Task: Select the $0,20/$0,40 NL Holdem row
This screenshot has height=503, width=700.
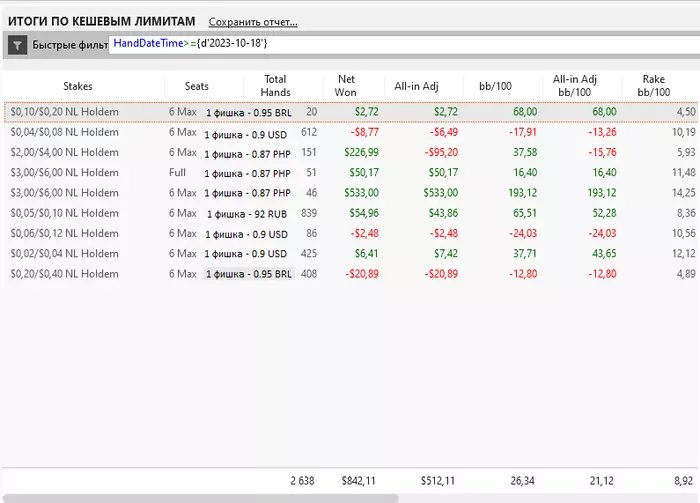Action: tap(352, 274)
